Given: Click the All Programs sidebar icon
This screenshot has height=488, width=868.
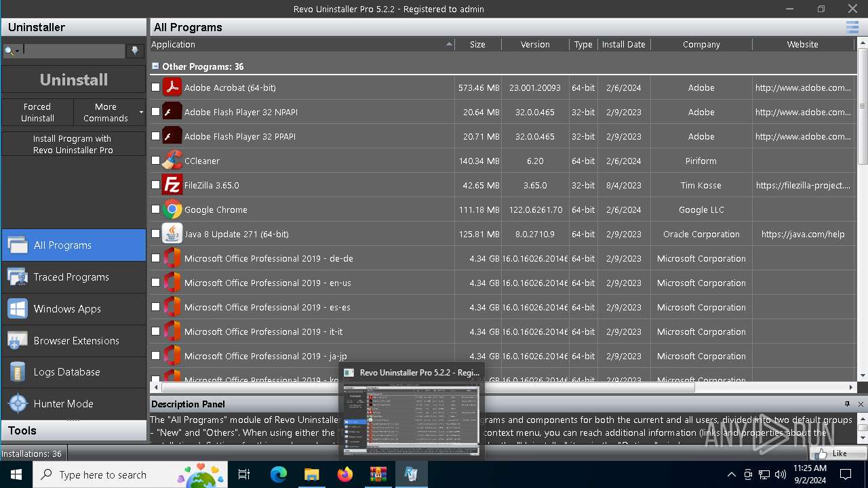Looking at the screenshot, I should [x=18, y=245].
